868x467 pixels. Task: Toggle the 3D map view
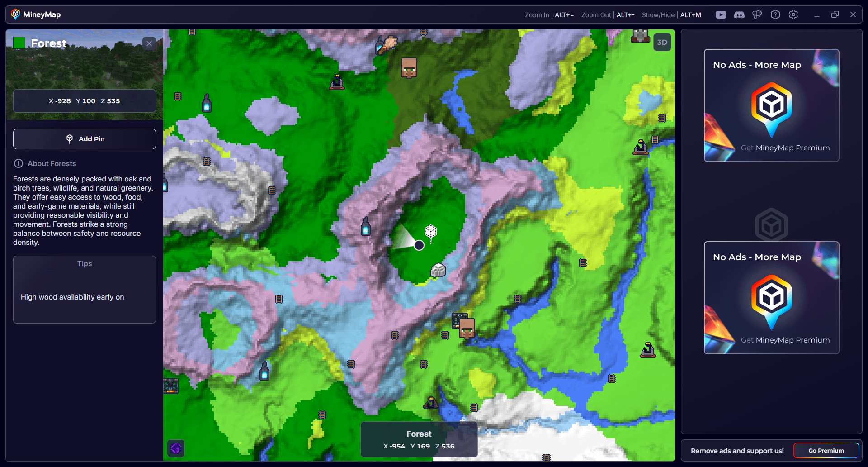coord(662,43)
